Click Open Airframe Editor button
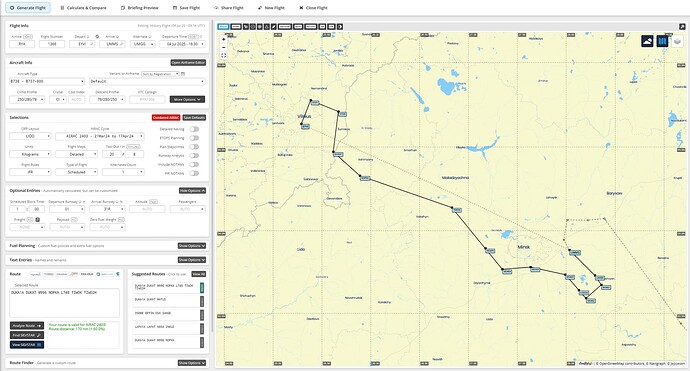Image resolution: width=690 pixels, height=371 pixels. [x=188, y=62]
